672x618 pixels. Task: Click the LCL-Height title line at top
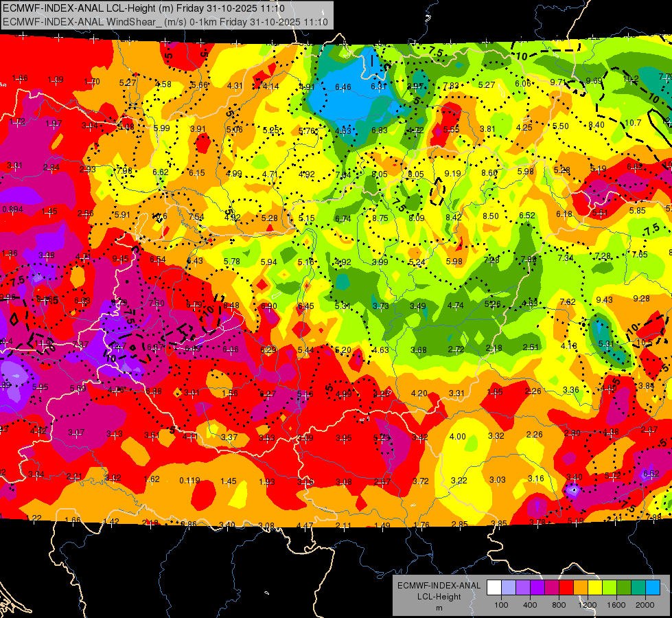click(144, 8)
